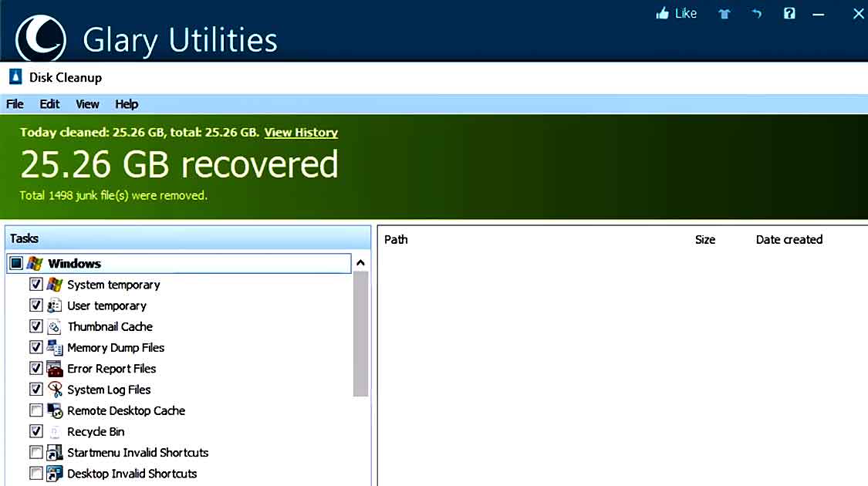The height and width of the screenshot is (486, 868).
Task: Click the Like label in the title bar
Action: click(686, 13)
